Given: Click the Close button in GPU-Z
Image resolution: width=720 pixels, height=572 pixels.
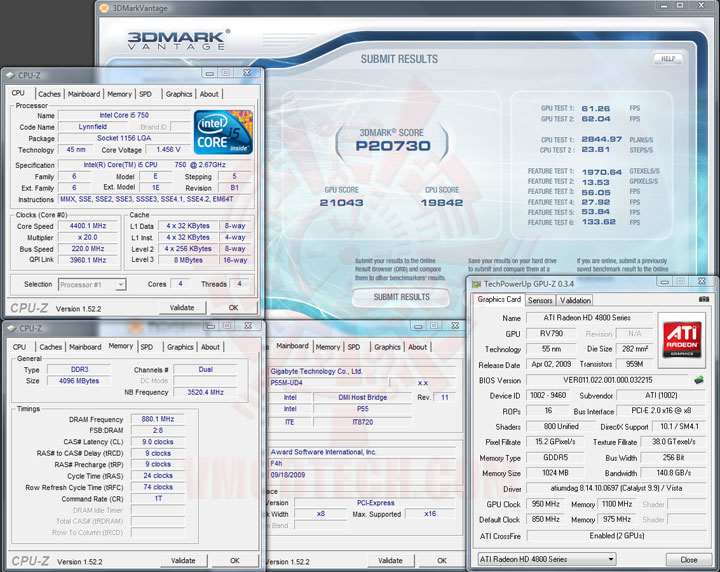Looking at the screenshot, I should pyautogui.click(x=688, y=559).
